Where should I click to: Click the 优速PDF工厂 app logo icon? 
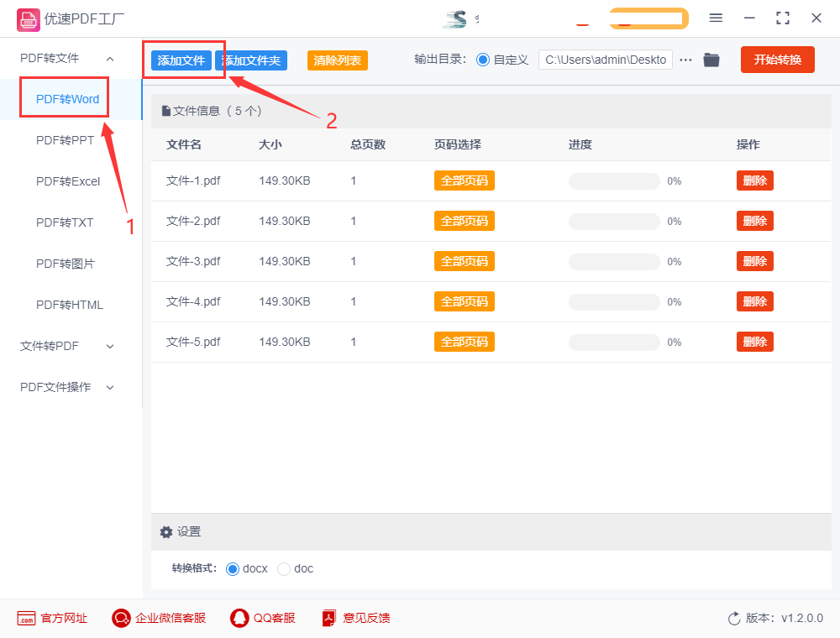point(28,20)
